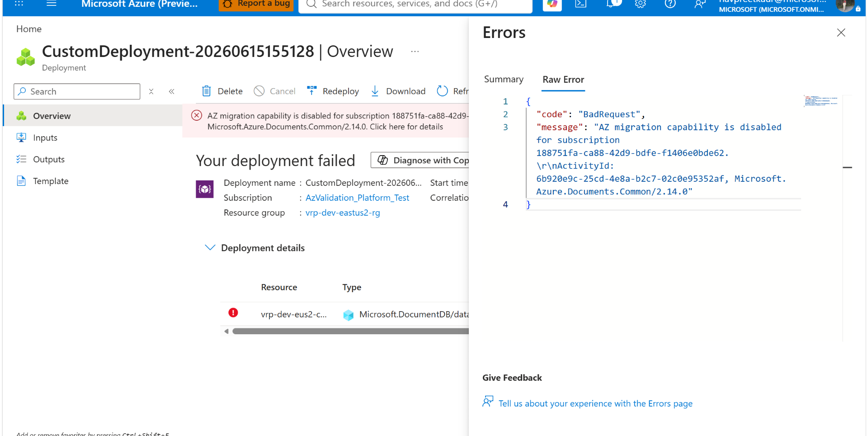Open the app launcher grid icon

coord(19,4)
